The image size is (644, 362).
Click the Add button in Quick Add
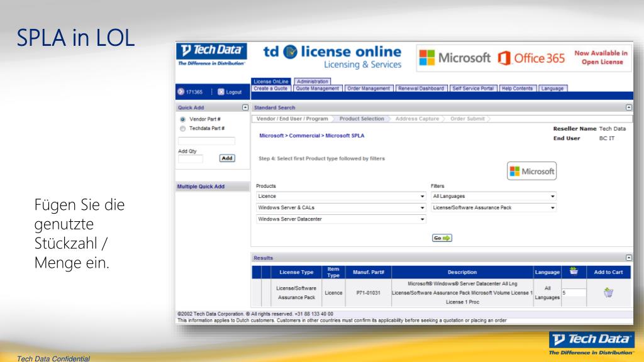227,158
